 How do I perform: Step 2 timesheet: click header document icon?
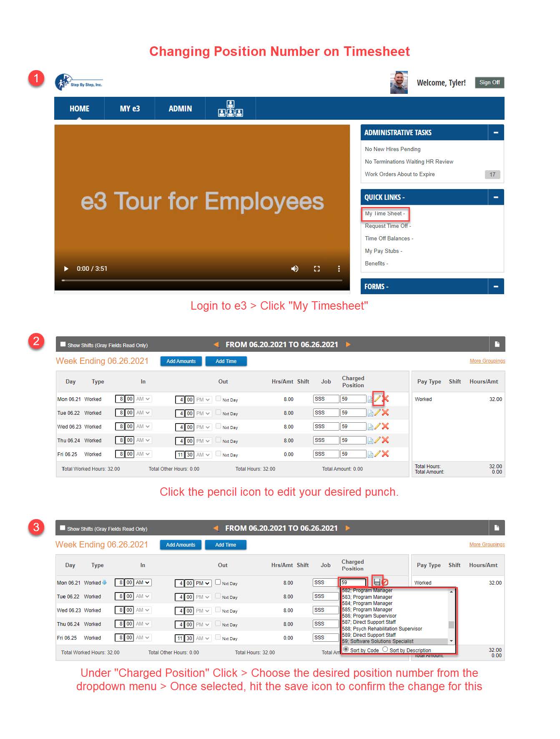click(x=497, y=344)
